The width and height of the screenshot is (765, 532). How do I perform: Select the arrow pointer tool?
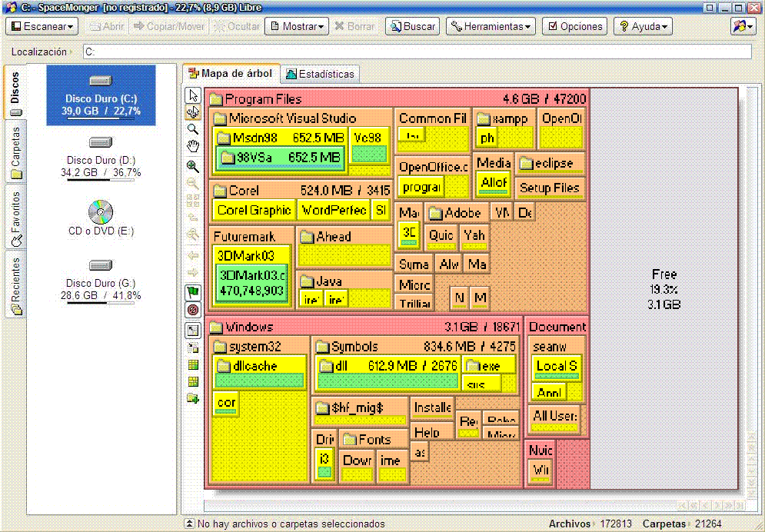[193, 95]
